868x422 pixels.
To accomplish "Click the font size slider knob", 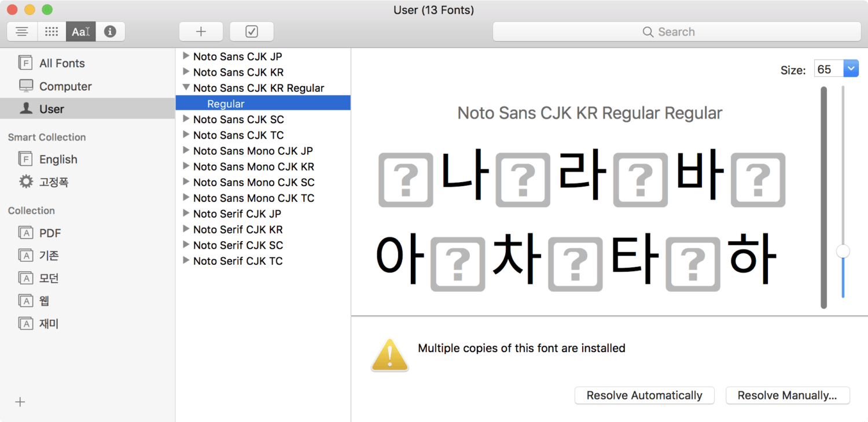I will tap(843, 251).
